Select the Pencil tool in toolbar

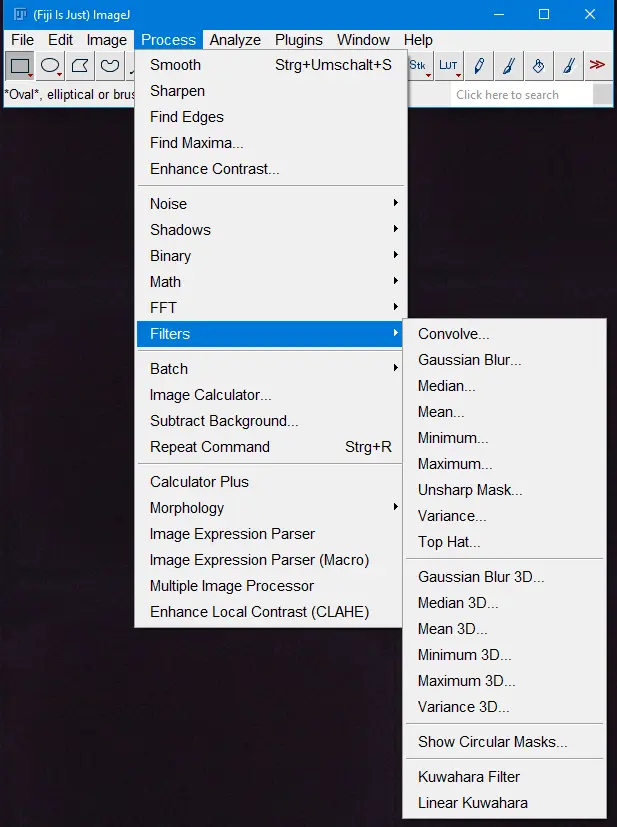(479, 66)
